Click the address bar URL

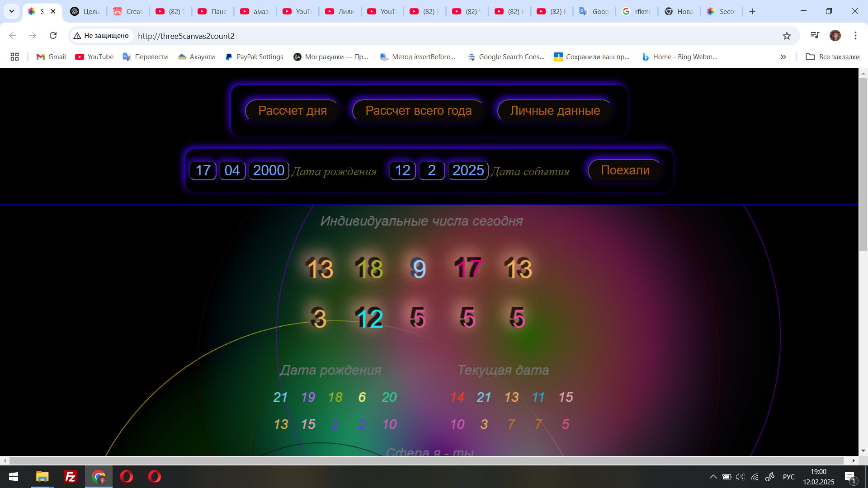[x=186, y=36]
